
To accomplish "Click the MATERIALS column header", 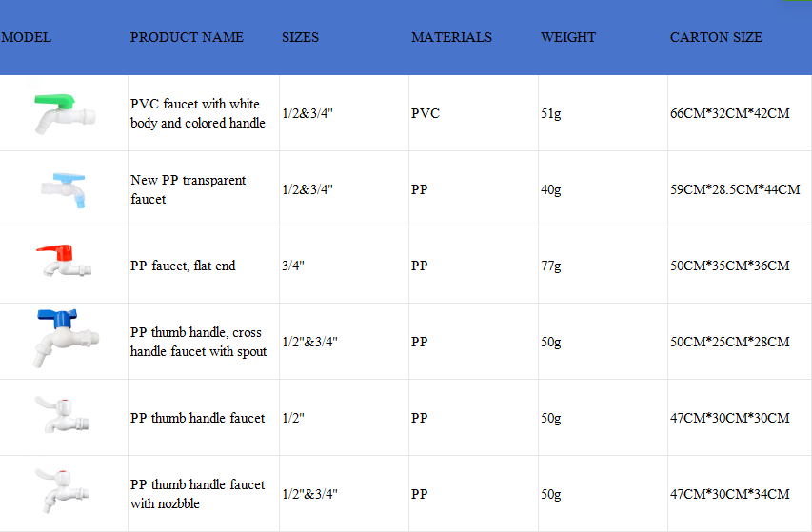I will click(451, 37).
